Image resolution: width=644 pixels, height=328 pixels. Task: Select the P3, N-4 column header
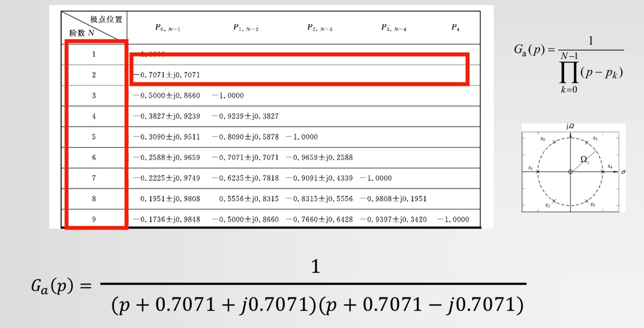(394, 28)
